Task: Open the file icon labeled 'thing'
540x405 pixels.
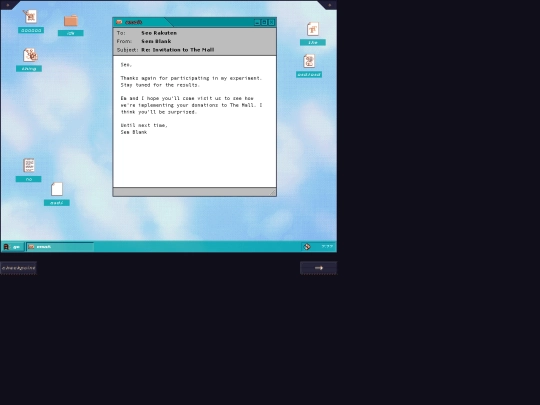Action: [30, 55]
